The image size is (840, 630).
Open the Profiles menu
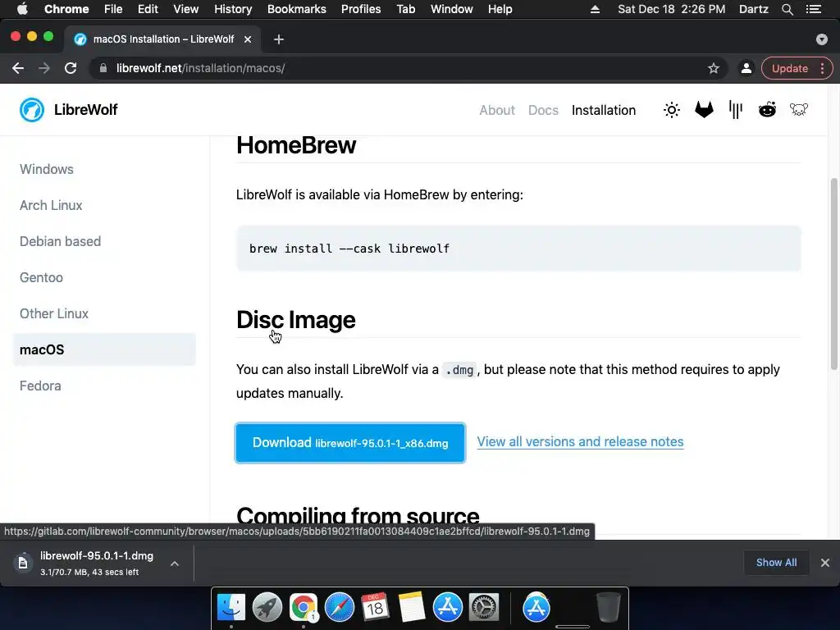coord(361,9)
